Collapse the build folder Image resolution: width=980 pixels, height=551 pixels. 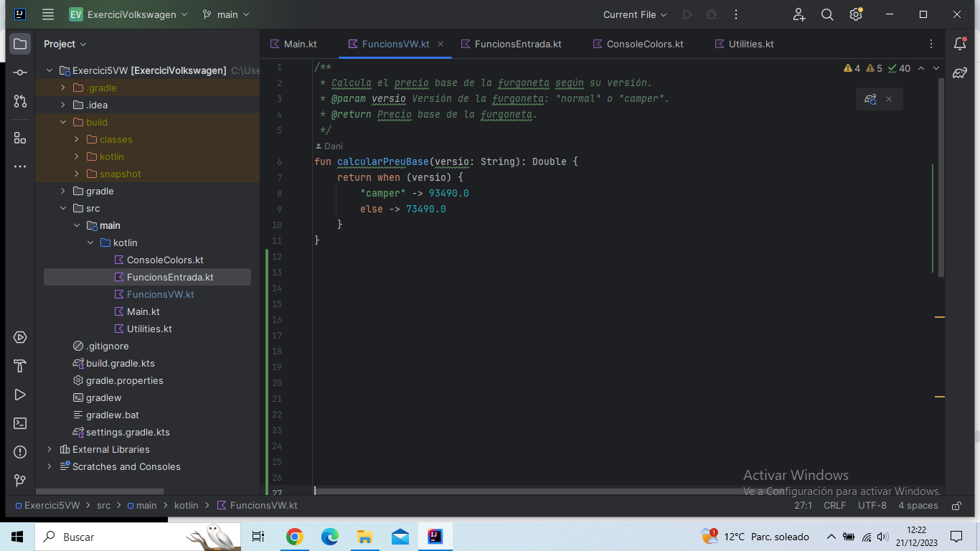point(63,122)
